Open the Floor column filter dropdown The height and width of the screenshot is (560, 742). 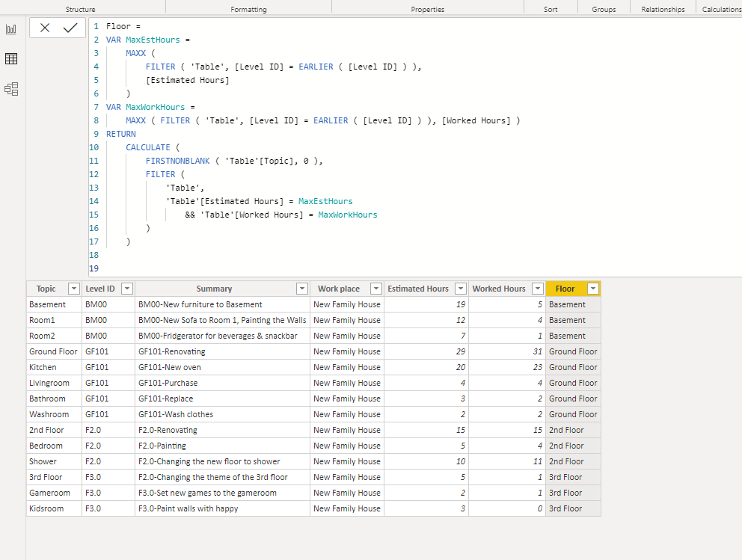(x=593, y=289)
